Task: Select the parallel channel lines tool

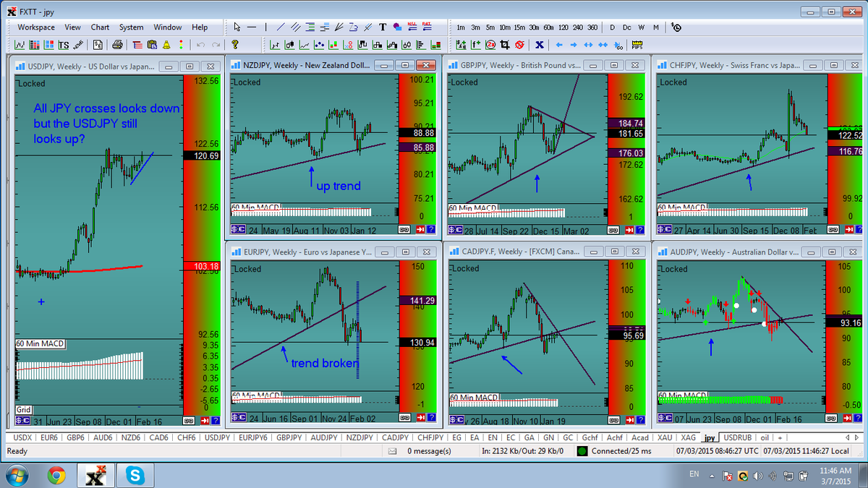Action: click(x=295, y=27)
